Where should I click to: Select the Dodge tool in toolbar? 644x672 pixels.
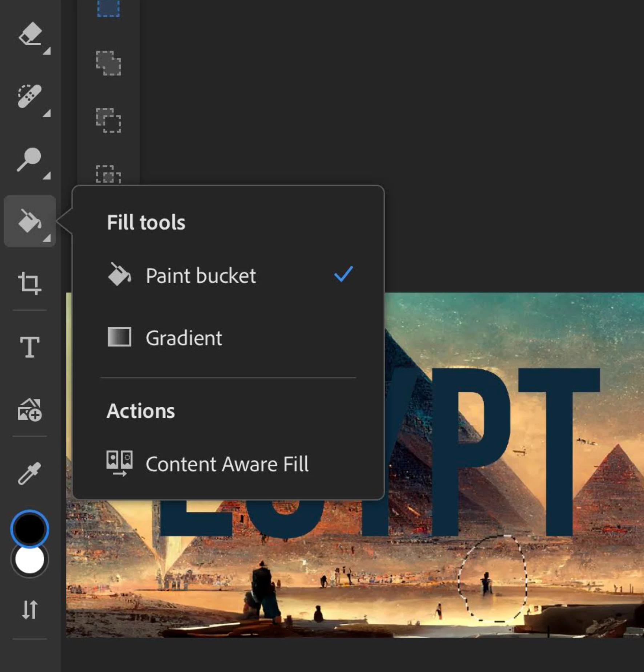point(29,159)
